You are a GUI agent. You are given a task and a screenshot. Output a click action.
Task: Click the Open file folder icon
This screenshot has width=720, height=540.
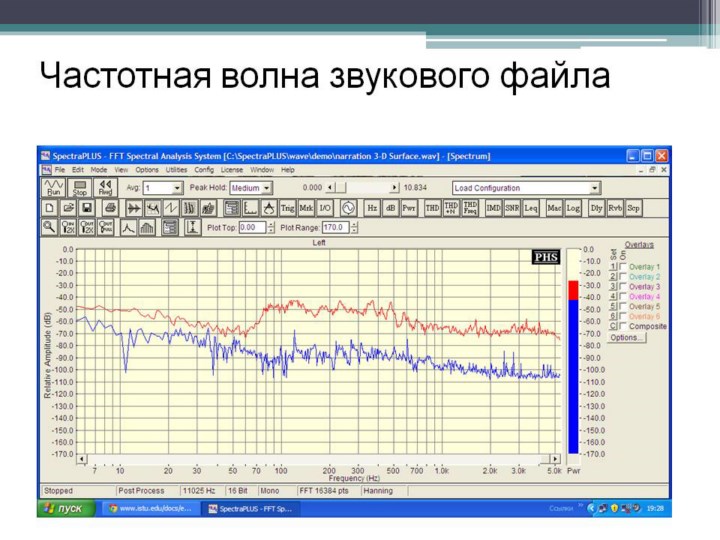(x=68, y=208)
